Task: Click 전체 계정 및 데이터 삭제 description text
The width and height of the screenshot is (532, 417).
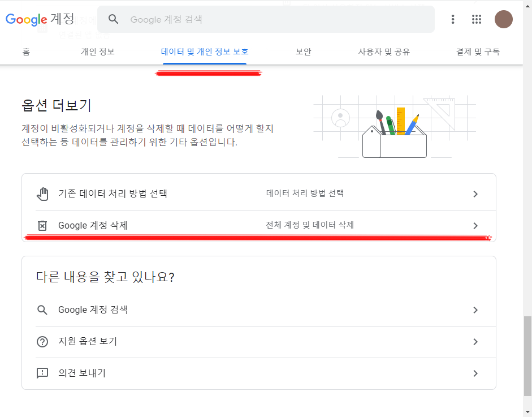Action: (x=310, y=225)
